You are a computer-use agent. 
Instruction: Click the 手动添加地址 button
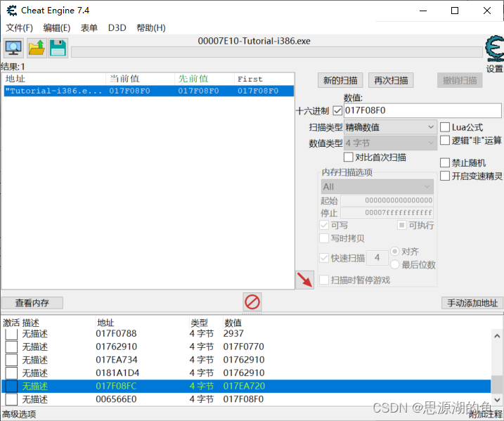[x=472, y=303]
